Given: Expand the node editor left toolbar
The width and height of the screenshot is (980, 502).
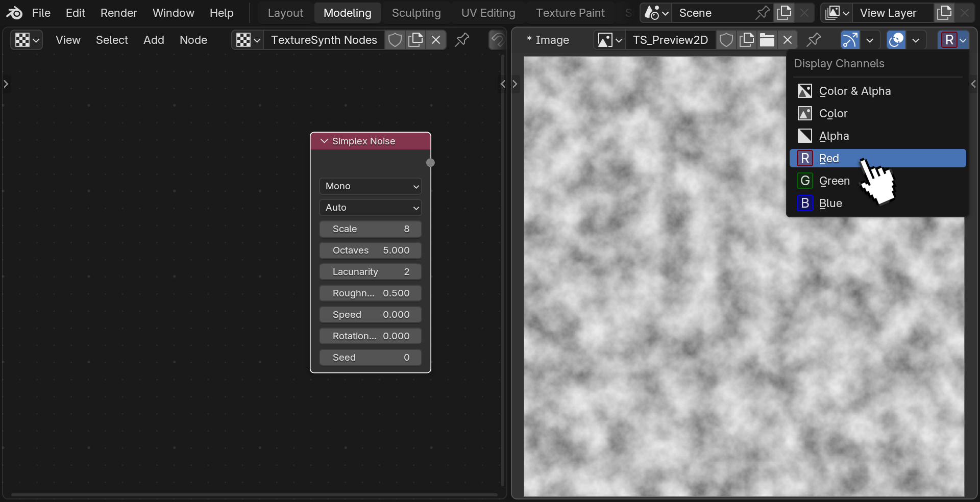Looking at the screenshot, I should point(6,84).
